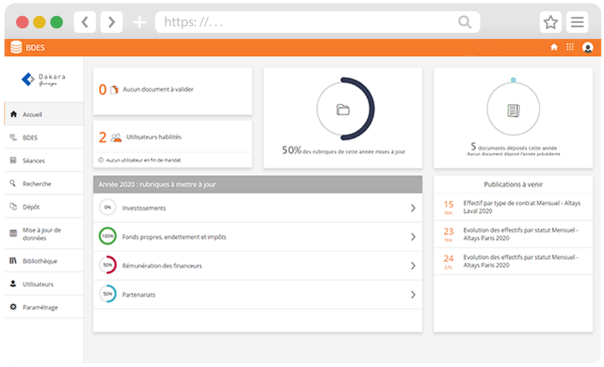Expand Fonds propres, endettement et impôts chevron
Viewport: 604px width, 367px height.
(413, 237)
